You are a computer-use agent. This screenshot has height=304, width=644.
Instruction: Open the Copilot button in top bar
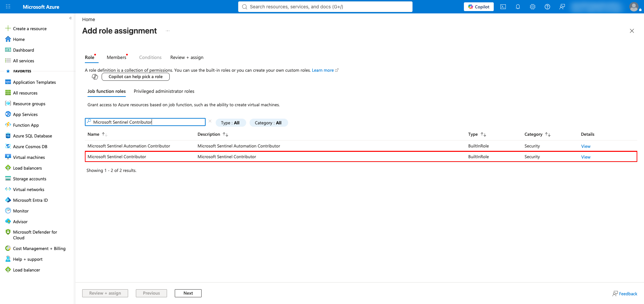pos(479,7)
